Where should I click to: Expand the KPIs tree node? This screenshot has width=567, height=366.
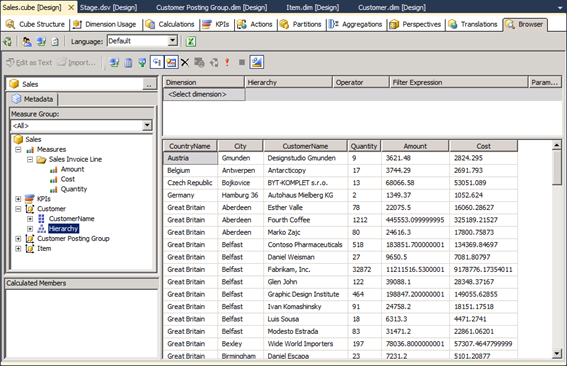pos(18,199)
